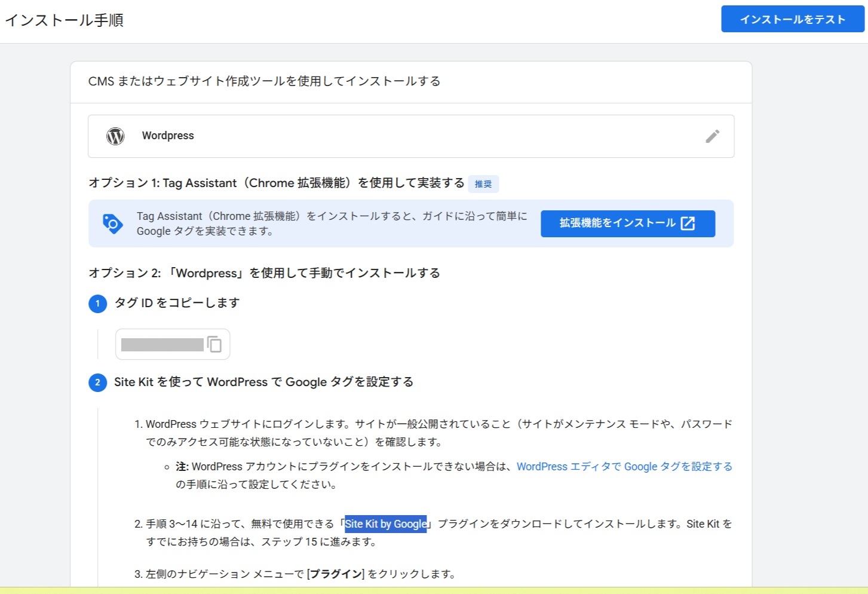Viewport: 868px width, 594px height.
Task: Open the highlighted "Site Kit by Google" link
Action: click(x=385, y=524)
